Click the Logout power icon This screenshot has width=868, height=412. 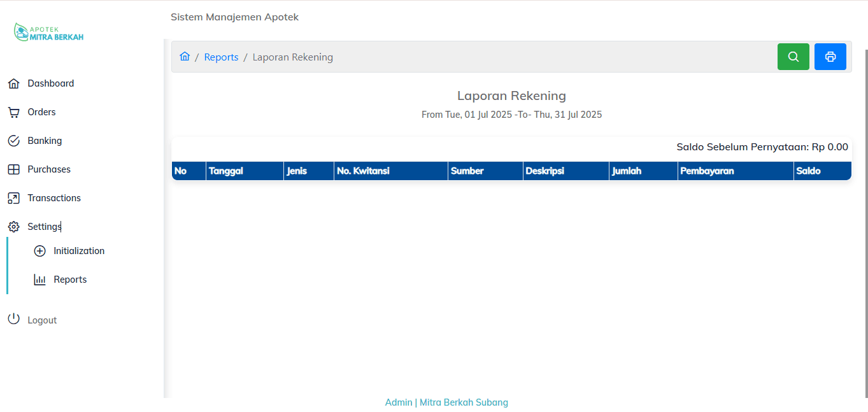pyautogui.click(x=13, y=319)
